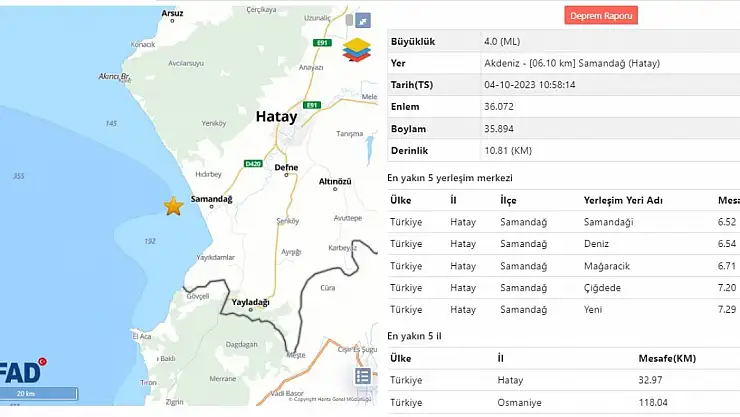Click the Samandağ town label on map
The image size is (740, 417).
pyautogui.click(x=211, y=199)
